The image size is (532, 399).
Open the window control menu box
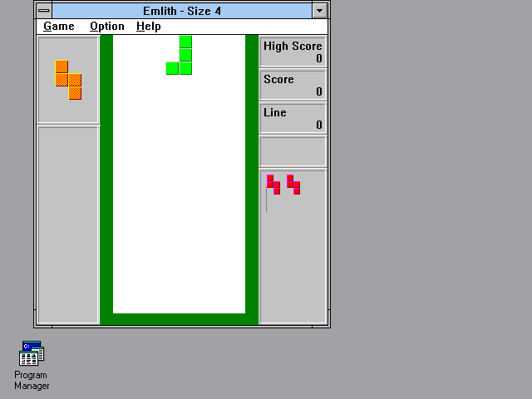(44, 11)
